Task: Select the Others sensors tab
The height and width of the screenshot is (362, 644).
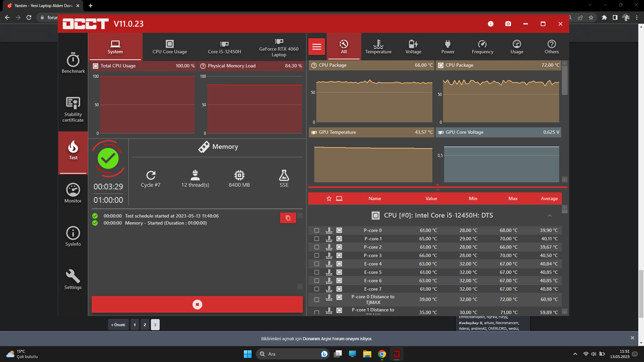Action: pos(551,47)
